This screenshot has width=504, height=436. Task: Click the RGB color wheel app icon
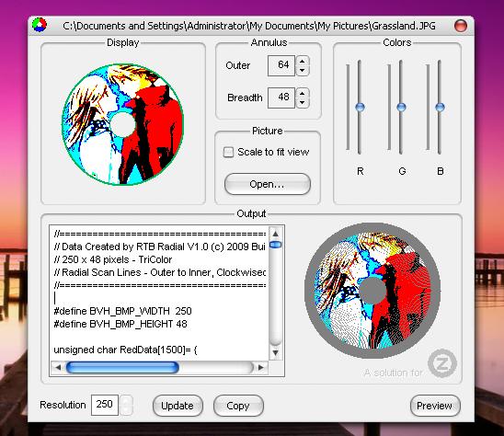coord(40,25)
